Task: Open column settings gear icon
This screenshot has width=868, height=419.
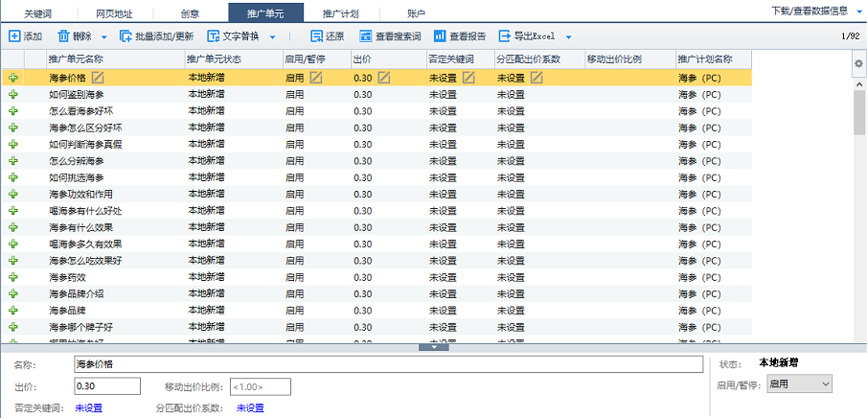Action: tap(858, 63)
